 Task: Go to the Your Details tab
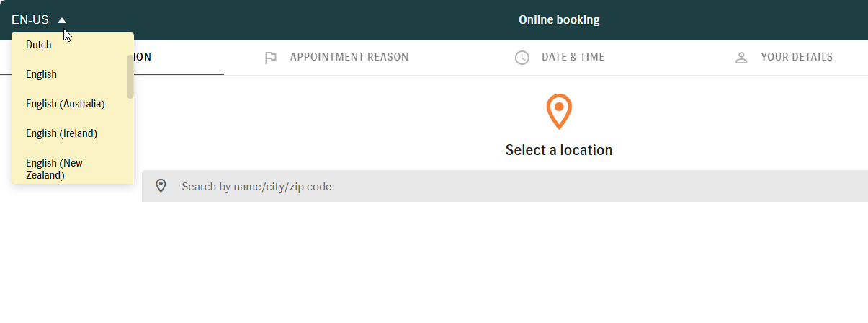[796, 57]
